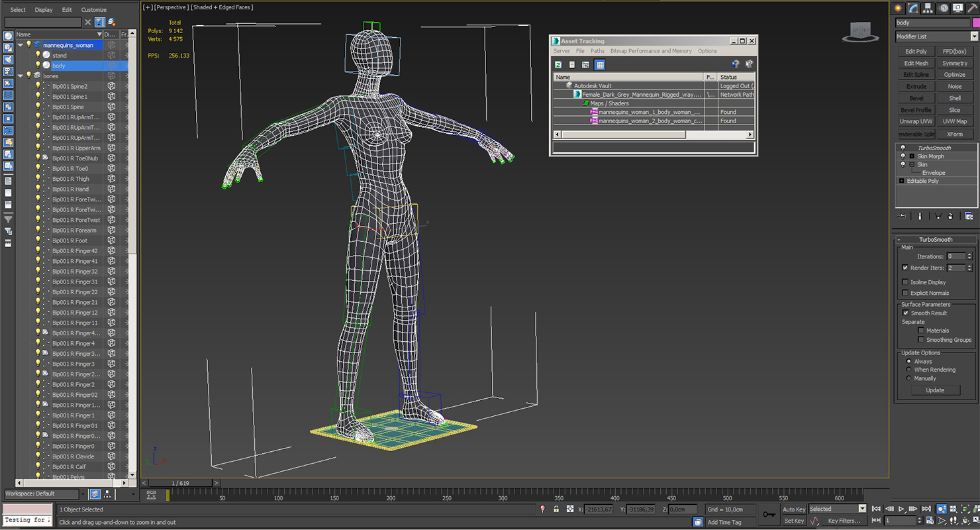This screenshot has height=530, width=980.
Task: Switch to table view in Asset Tracking
Action: click(x=600, y=64)
